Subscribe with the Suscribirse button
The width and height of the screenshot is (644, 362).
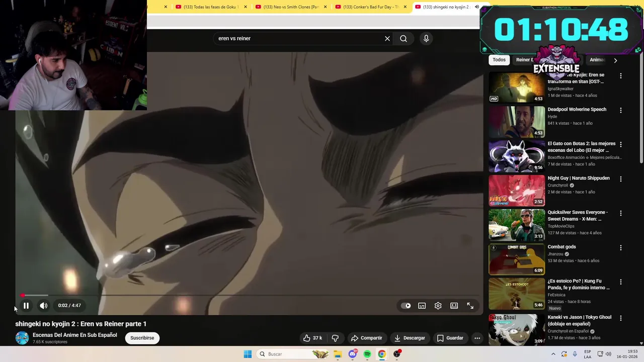tap(142, 338)
